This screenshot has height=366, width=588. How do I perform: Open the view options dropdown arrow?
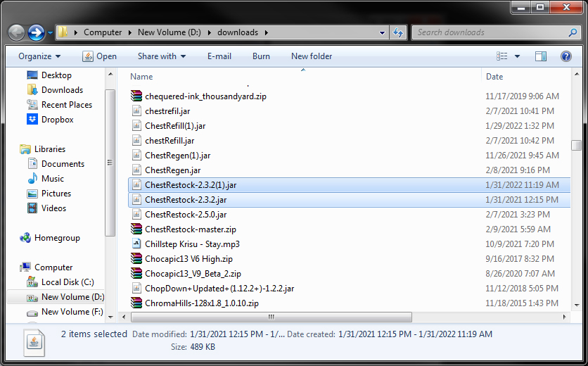click(517, 56)
